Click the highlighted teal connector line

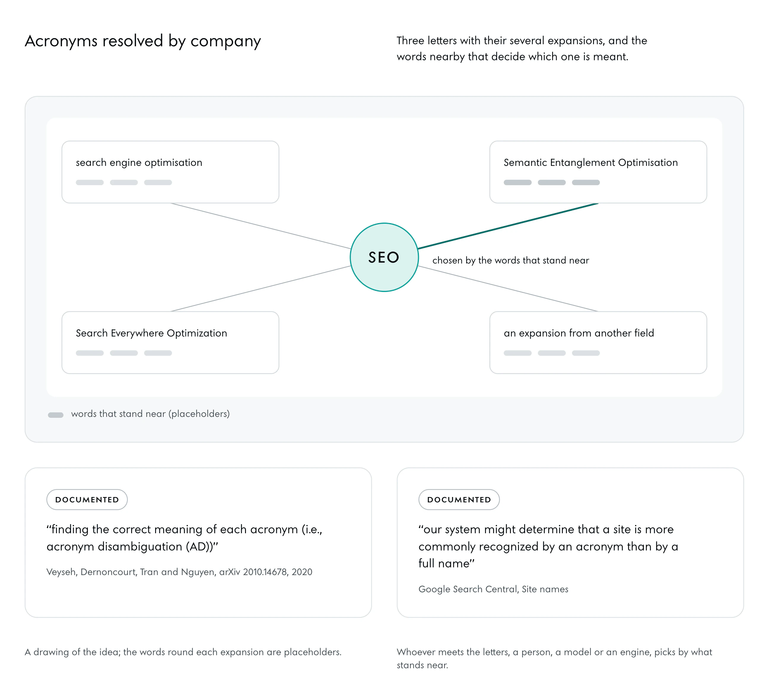coord(508,226)
